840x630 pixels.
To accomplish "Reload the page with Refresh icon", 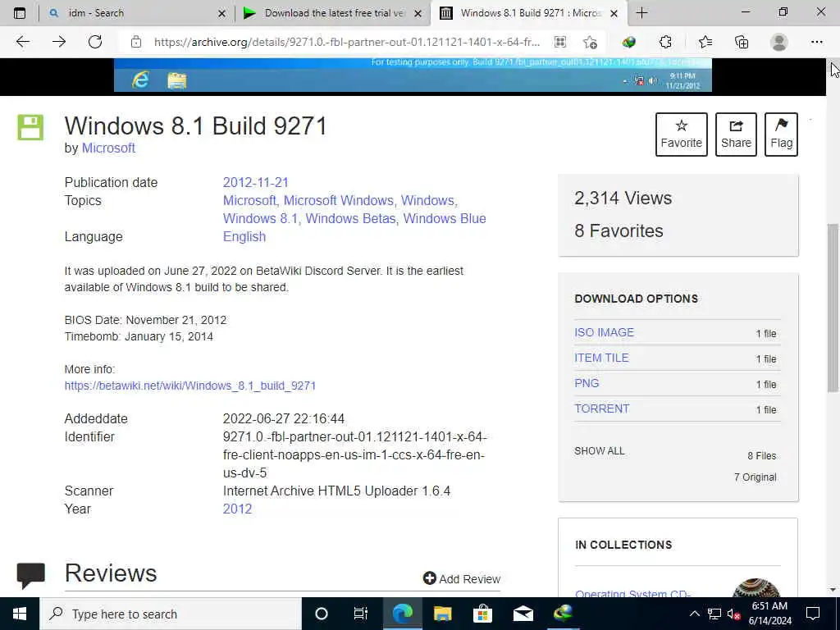I will pos(95,42).
